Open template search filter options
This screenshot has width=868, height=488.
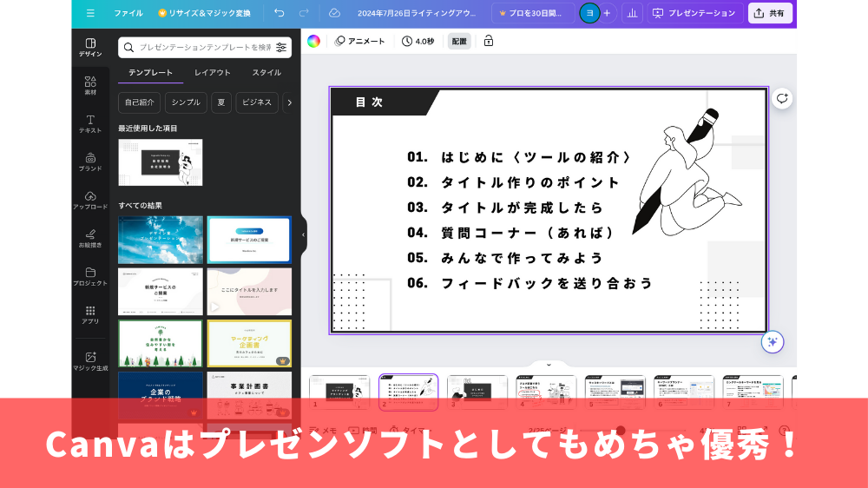click(281, 48)
